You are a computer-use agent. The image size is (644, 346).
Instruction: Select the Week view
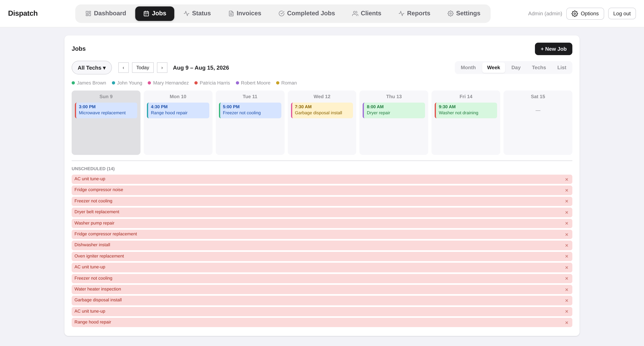tap(493, 67)
